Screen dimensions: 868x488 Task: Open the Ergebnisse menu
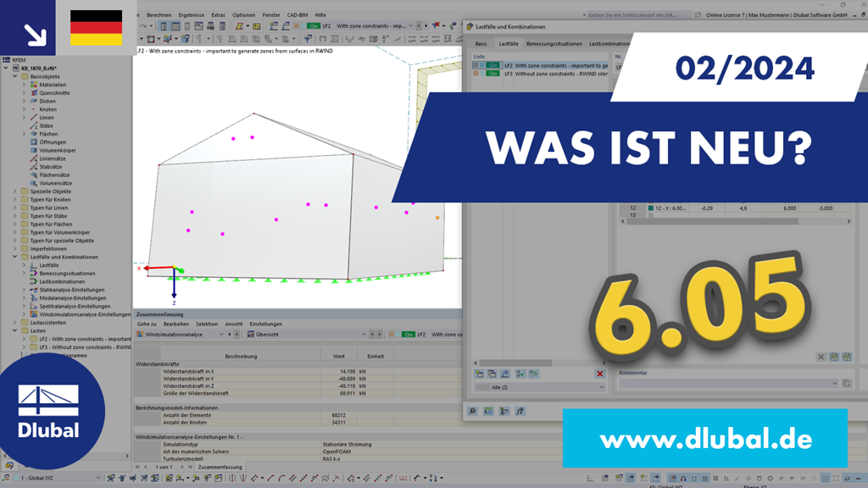191,15
